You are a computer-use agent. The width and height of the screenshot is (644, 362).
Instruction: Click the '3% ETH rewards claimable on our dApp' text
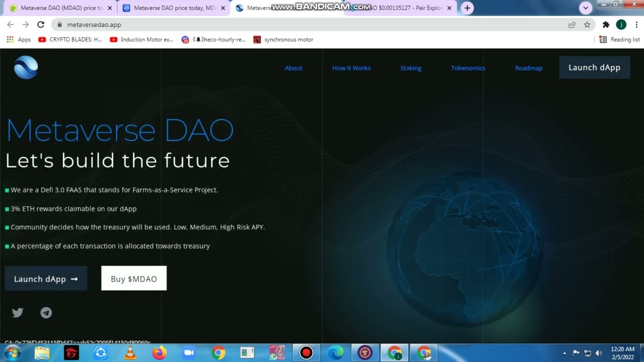tap(73, 209)
